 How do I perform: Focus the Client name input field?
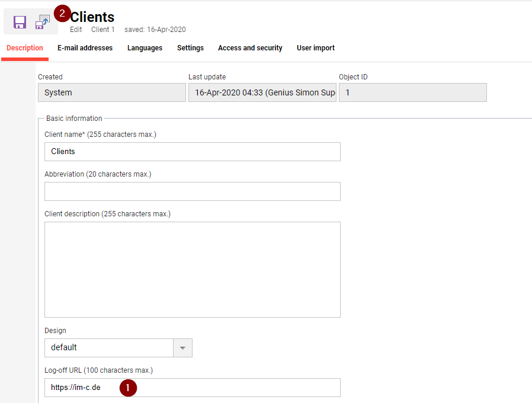click(192, 152)
